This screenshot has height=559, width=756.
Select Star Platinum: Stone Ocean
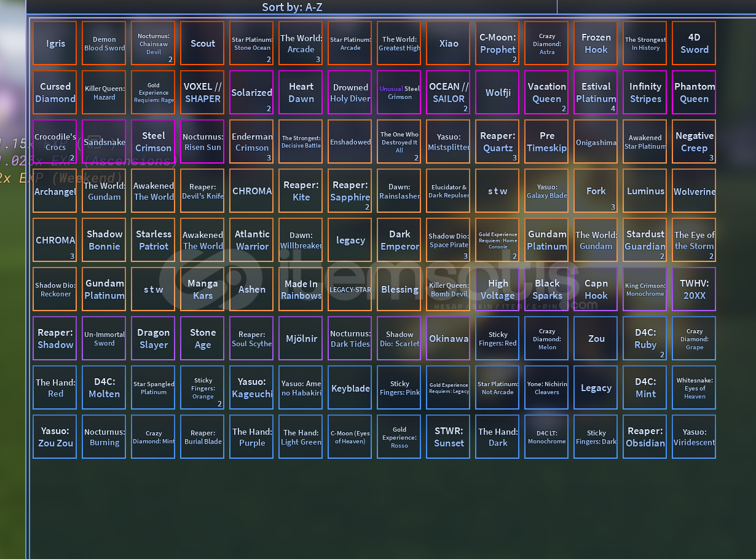coord(252,44)
